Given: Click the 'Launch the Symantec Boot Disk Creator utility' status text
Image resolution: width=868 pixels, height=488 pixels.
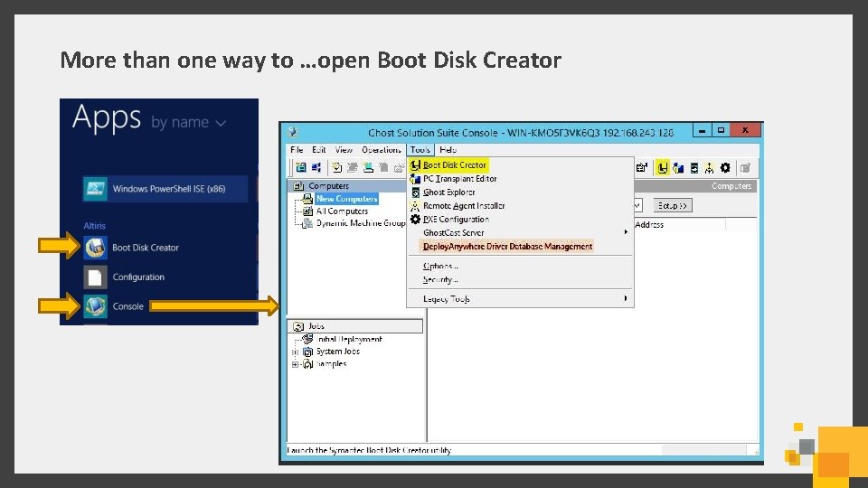Looking at the screenshot, I should pyautogui.click(x=369, y=450).
